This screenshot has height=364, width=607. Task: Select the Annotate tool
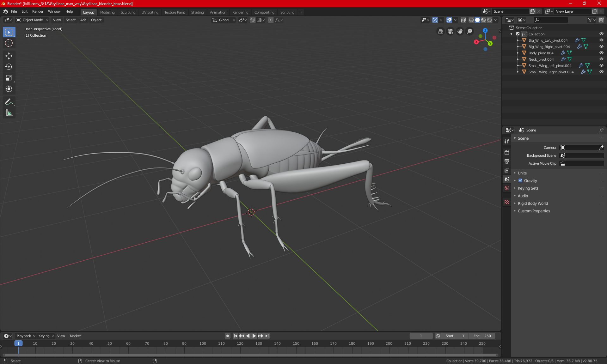tap(9, 102)
